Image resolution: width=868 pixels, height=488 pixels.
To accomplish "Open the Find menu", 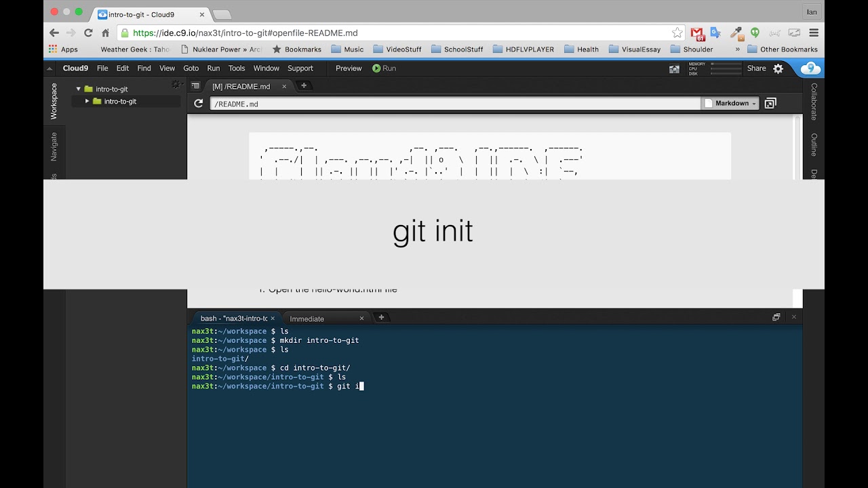I will tap(144, 68).
